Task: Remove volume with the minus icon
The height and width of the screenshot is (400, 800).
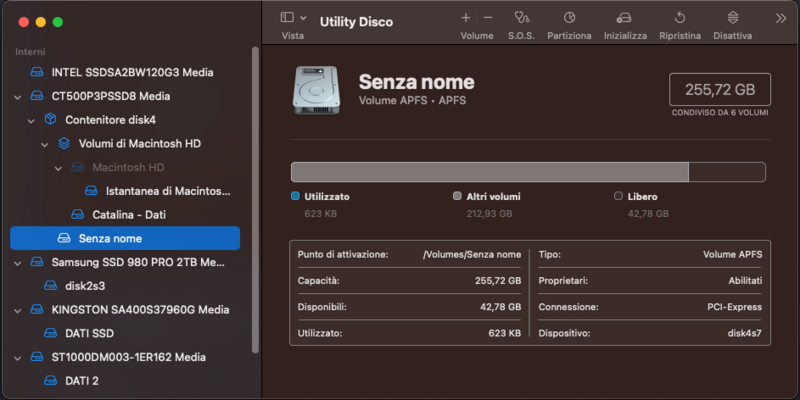Action: coord(488,18)
